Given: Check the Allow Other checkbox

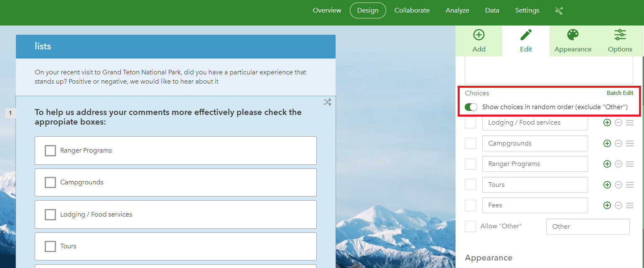Looking at the screenshot, I should pyautogui.click(x=470, y=226).
